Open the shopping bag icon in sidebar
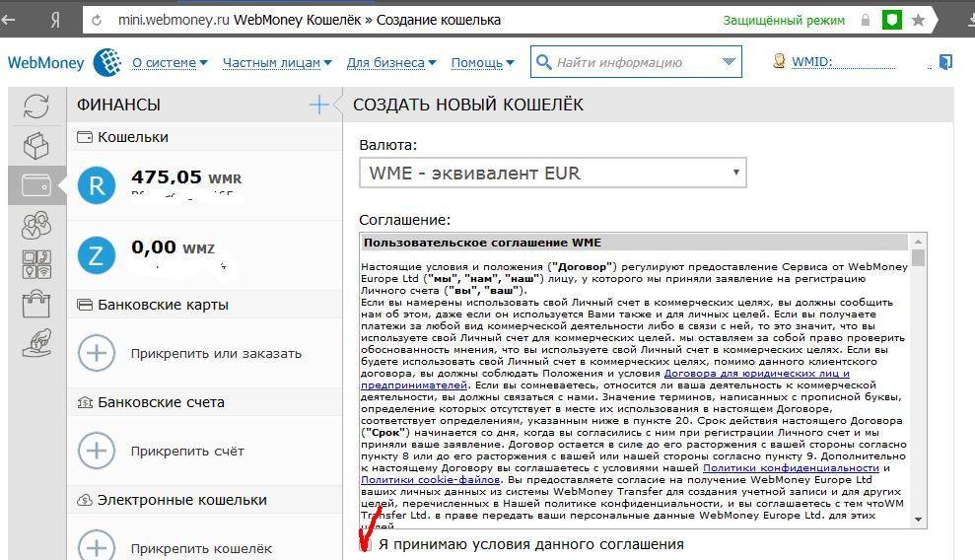The image size is (975, 560). click(x=36, y=304)
